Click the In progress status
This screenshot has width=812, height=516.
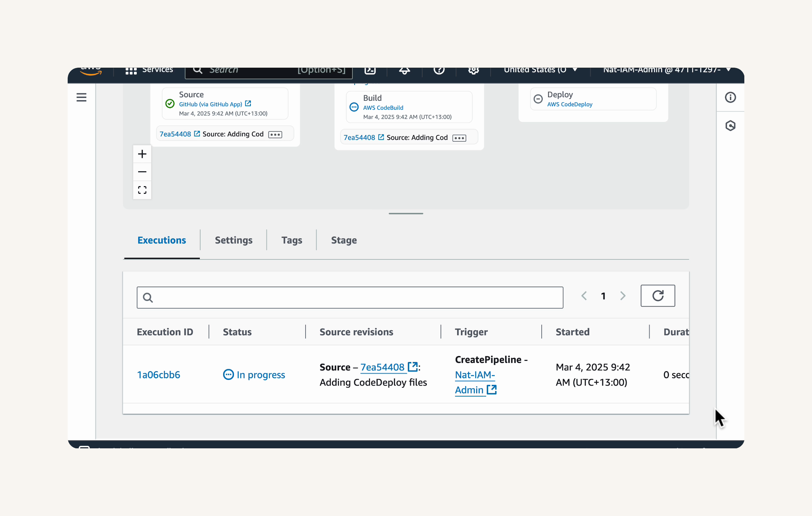pyautogui.click(x=254, y=375)
